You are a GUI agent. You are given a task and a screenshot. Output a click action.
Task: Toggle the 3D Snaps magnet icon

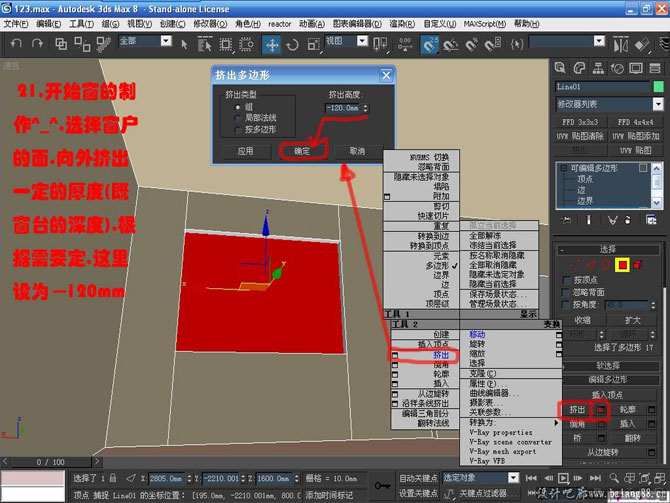(429, 44)
